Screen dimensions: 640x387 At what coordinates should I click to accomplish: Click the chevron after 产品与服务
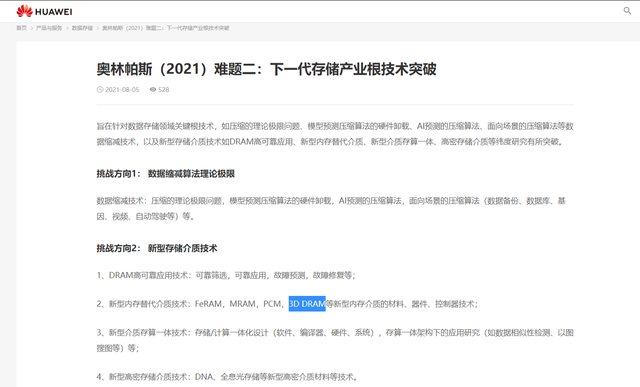point(67,28)
